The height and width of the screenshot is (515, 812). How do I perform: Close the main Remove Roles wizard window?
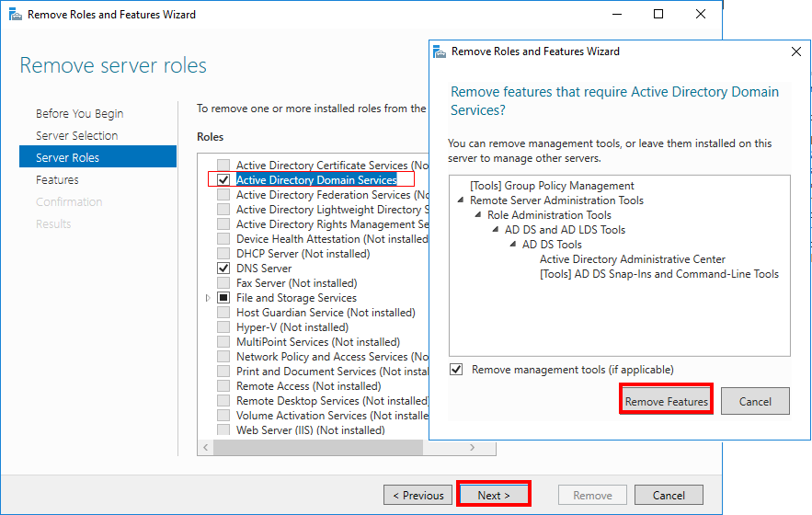tap(700, 14)
